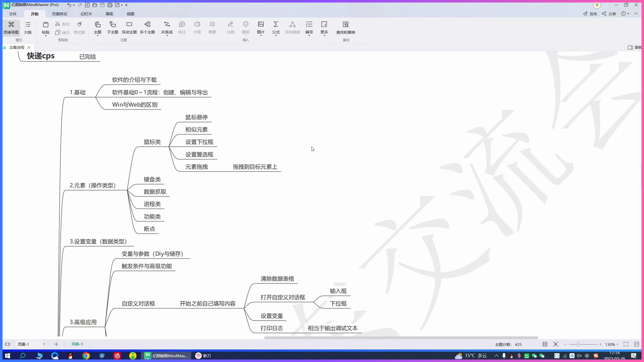This screenshot has height=362, width=644.
Task: Select the Relationship line (关系线) tool
Action: [167, 28]
